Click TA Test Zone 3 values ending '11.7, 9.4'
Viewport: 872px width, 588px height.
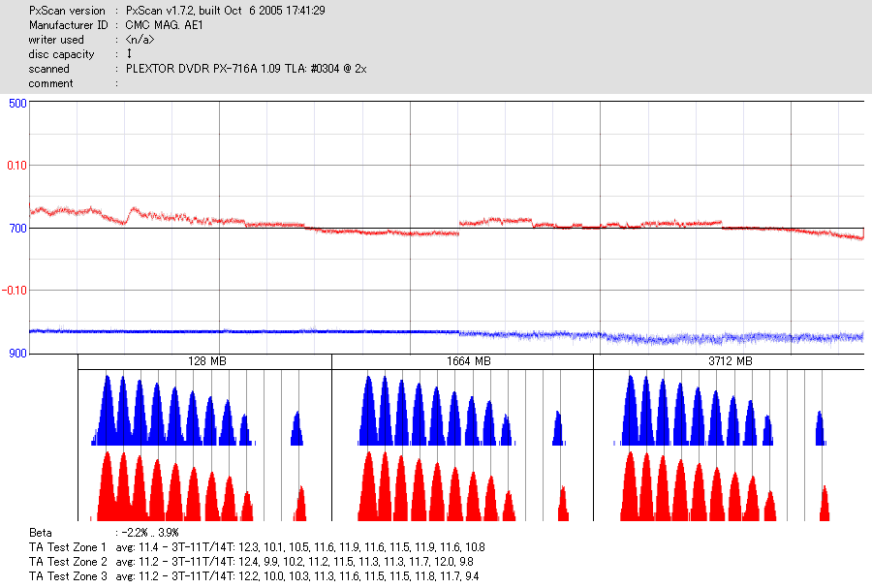pyautogui.click(x=459, y=575)
